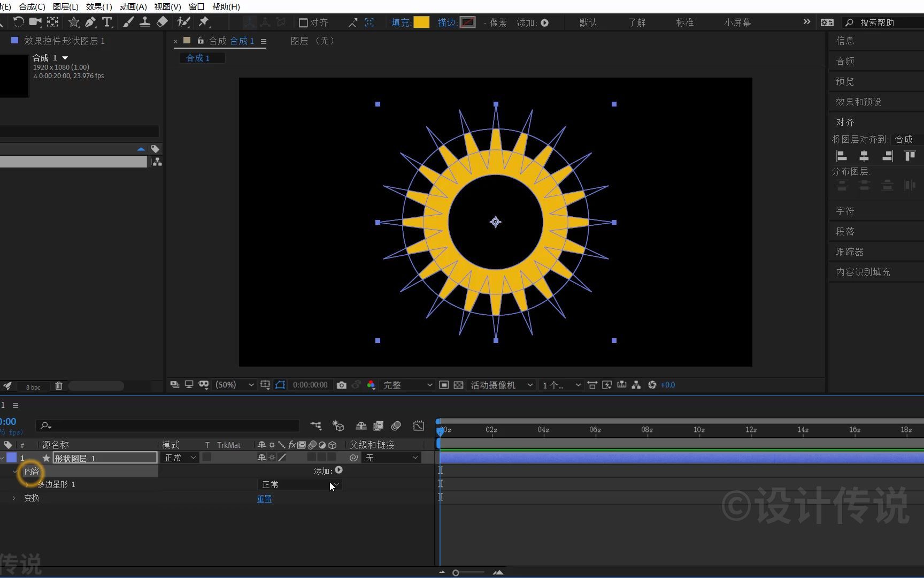924x578 pixels.
Task: Select the Puppet Pin tool
Action: (204, 22)
